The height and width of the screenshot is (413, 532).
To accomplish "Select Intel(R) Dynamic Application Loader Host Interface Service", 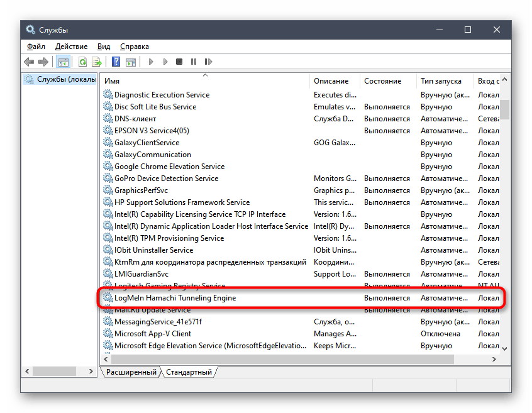I will pyautogui.click(x=211, y=226).
